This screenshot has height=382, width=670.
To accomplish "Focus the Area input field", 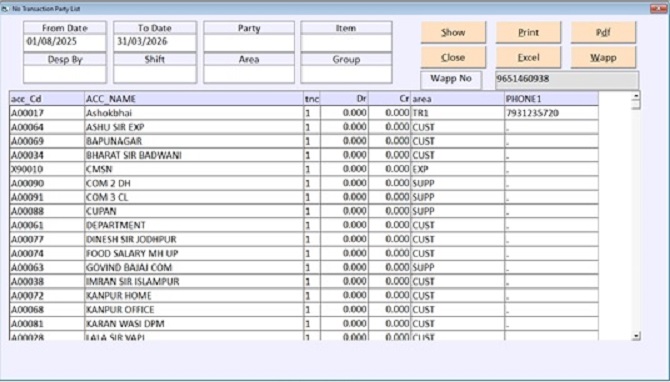I will pyautogui.click(x=249, y=74).
